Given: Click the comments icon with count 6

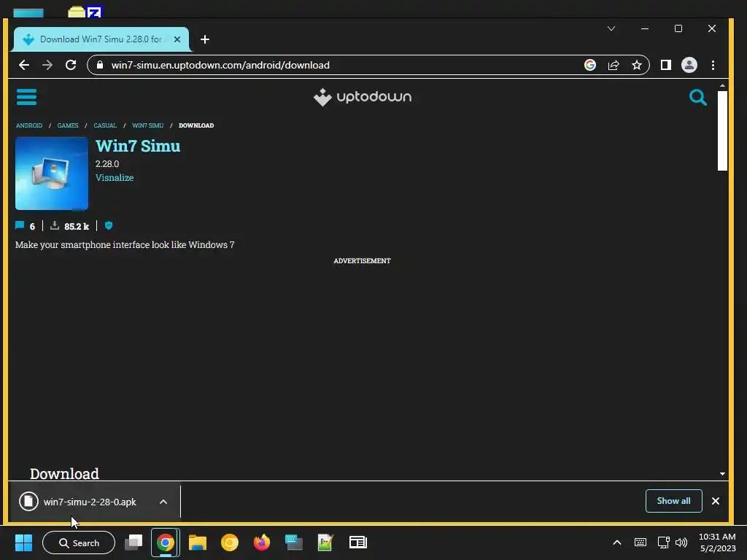Looking at the screenshot, I should click(x=20, y=225).
